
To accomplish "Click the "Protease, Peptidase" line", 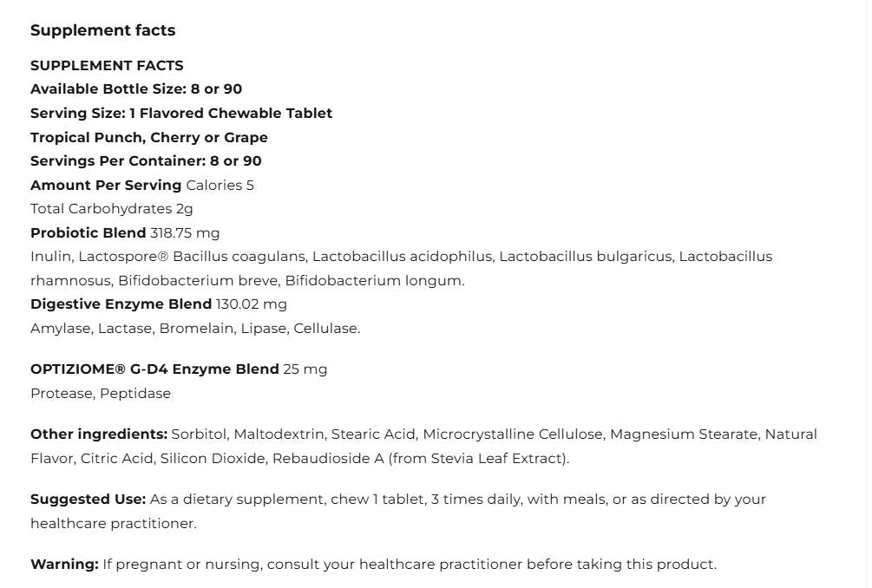I will coord(101,394).
